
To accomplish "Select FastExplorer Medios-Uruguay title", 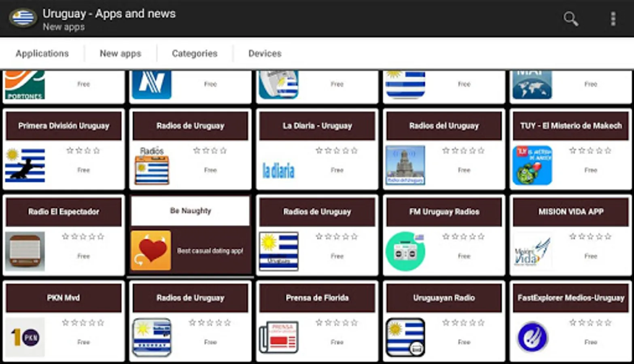I will 571,298.
